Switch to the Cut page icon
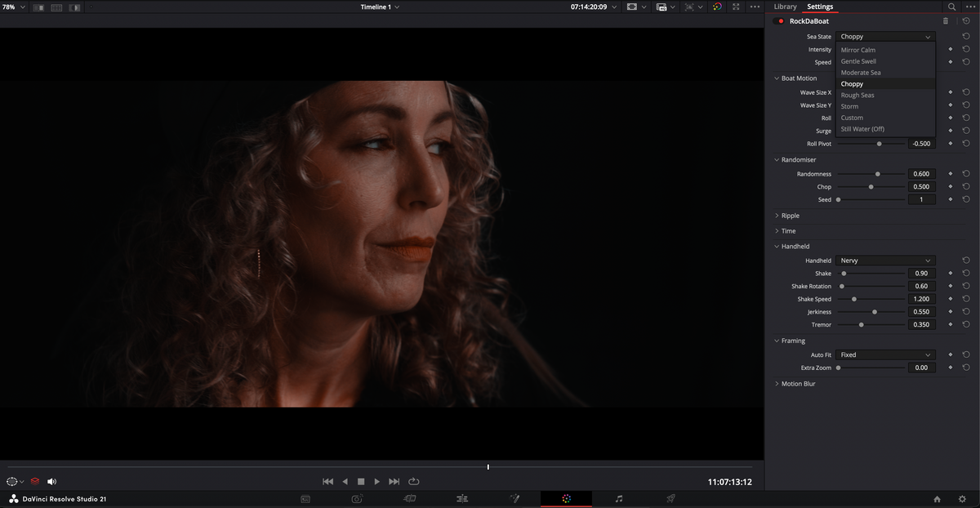 [x=410, y=498]
